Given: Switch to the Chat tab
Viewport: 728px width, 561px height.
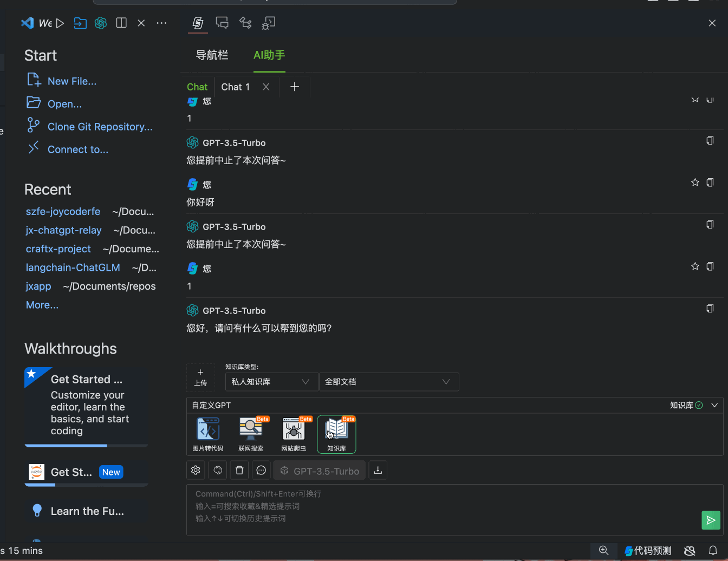Looking at the screenshot, I should [197, 87].
